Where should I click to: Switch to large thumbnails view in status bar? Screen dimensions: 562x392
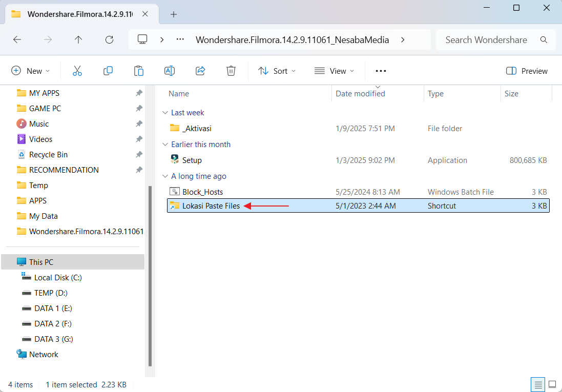pos(552,384)
